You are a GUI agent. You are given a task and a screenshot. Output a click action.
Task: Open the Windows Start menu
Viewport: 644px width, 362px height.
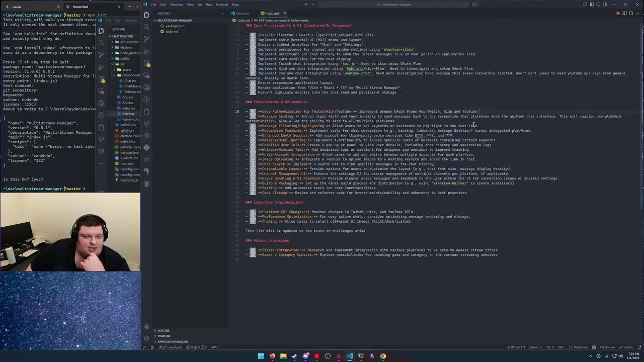tap(261, 356)
